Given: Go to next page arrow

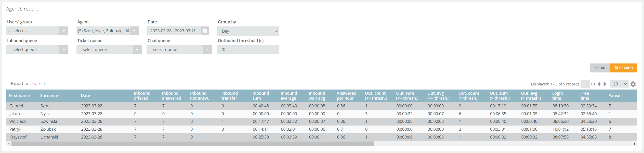Looking at the screenshot, I should coord(605,84).
